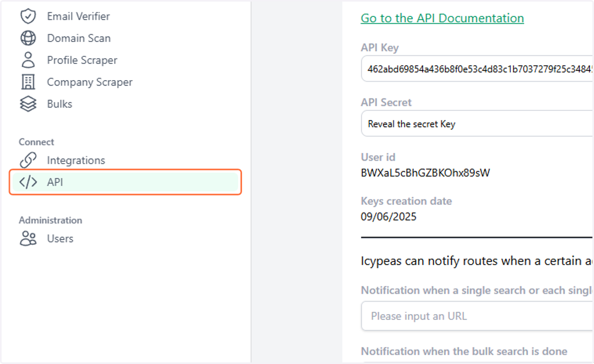
Task: Click the Keys creation date label
Action: coord(406,201)
